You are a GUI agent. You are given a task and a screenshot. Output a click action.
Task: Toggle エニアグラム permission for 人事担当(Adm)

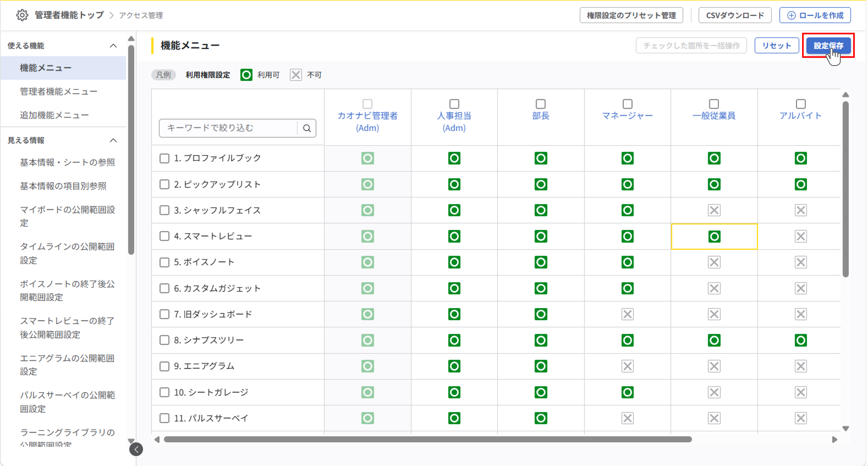pyautogui.click(x=454, y=366)
